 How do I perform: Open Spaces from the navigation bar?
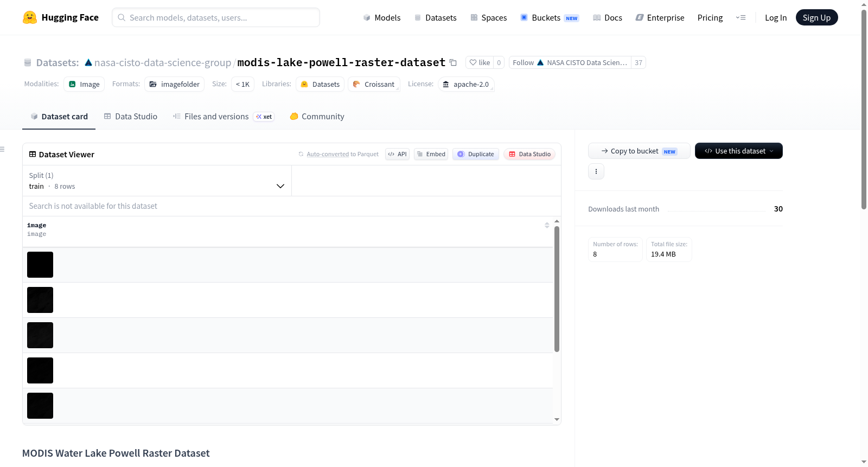[x=488, y=17]
